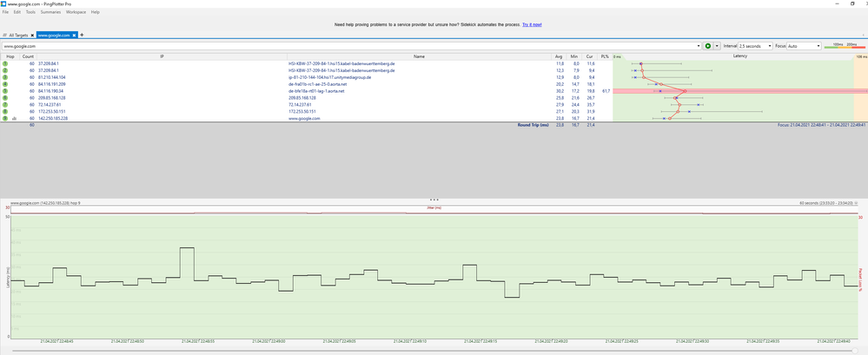Viewport: 868px width, 355px height.
Task: Click the 100ms 200ms latency color scale
Action: (845, 46)
